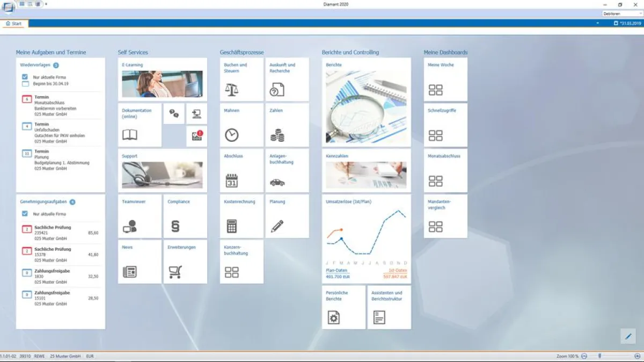Image resolution: width=644 pixels, height=362 pixels.
Task: Expand the blue ribbon dropdown arrow
Action: click(597, 24)
